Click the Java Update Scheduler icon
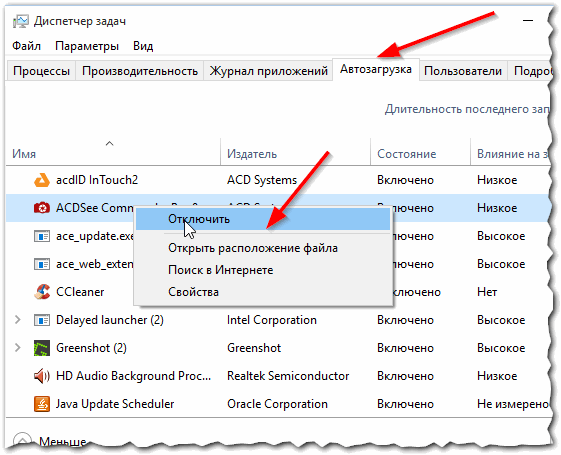 point(42,404)
